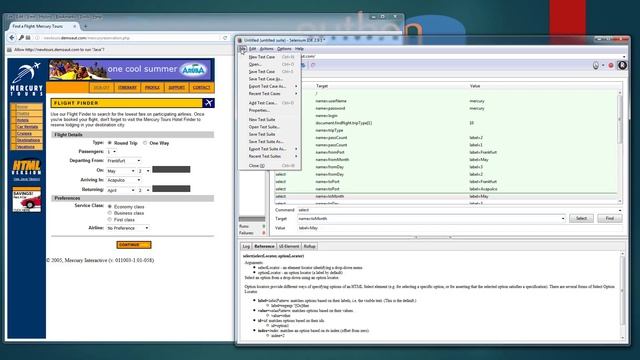Click the one cool summer Aruba banner
The image size is (640, 360).
click(x=131, y=70)
